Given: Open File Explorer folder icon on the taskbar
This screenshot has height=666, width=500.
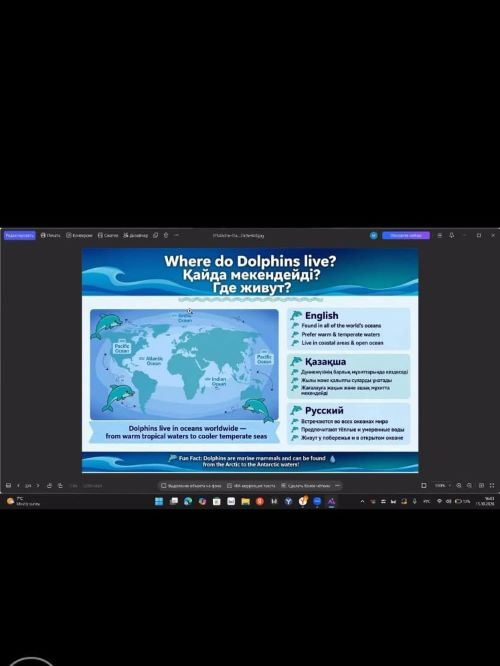Looking at the screenshot, I should (246, 502).
